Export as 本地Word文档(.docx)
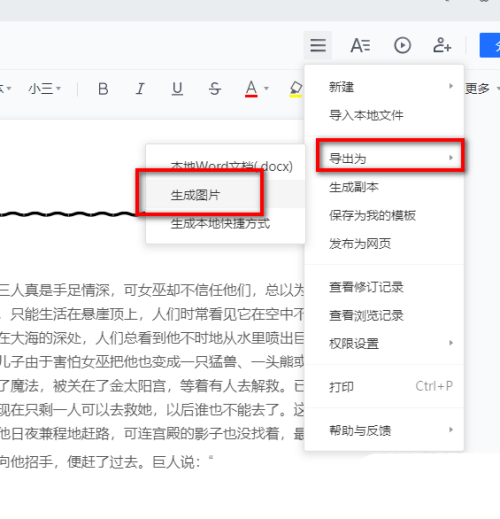Viewport: 500px width, 519px height. coord(225,166)
